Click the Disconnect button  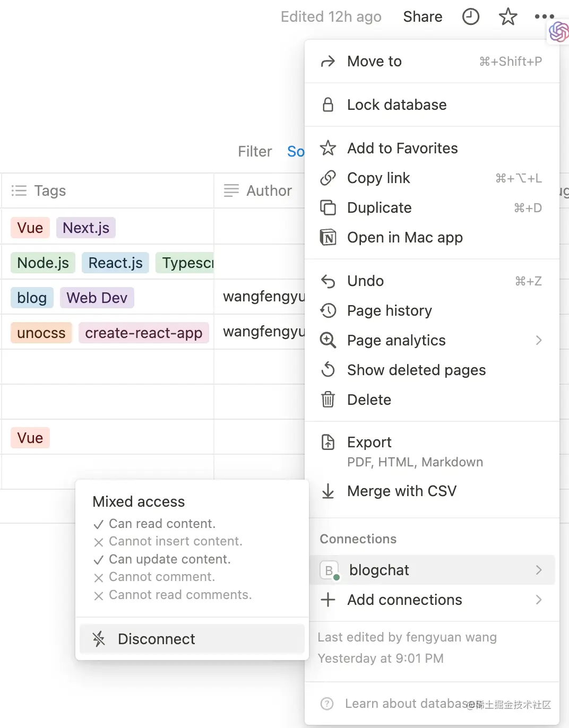click(x=192, y=639)
